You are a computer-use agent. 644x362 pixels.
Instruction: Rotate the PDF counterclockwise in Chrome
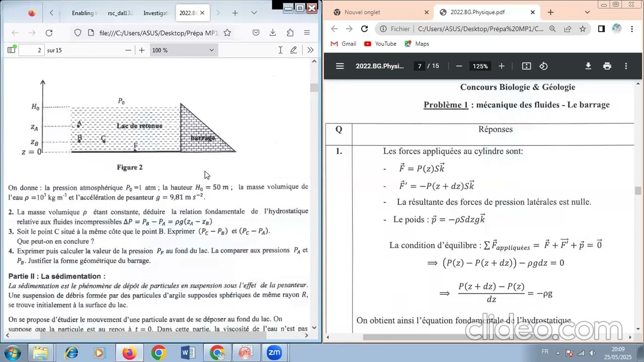pos(543,66)
